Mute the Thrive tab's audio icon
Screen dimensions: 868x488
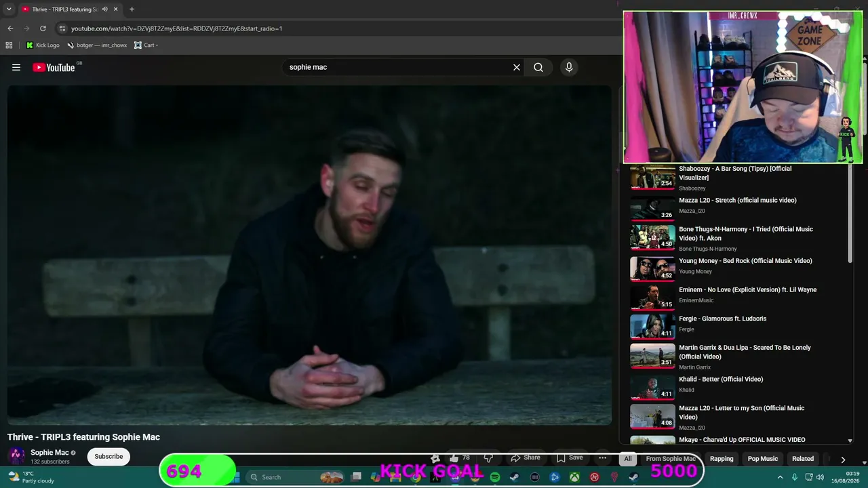tap(104, 9)
